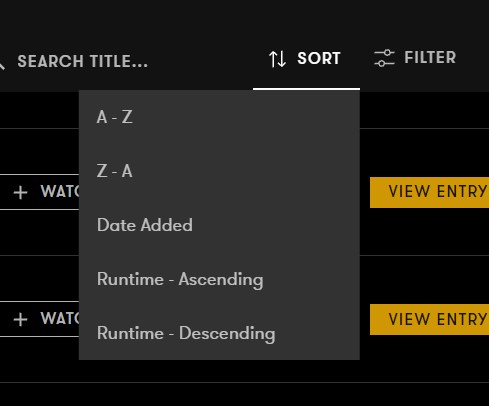Click the upward arrow within the sort icon
The width and height of the screenshot is (489, 406).
pyautogui.click(x=273, y=59)
